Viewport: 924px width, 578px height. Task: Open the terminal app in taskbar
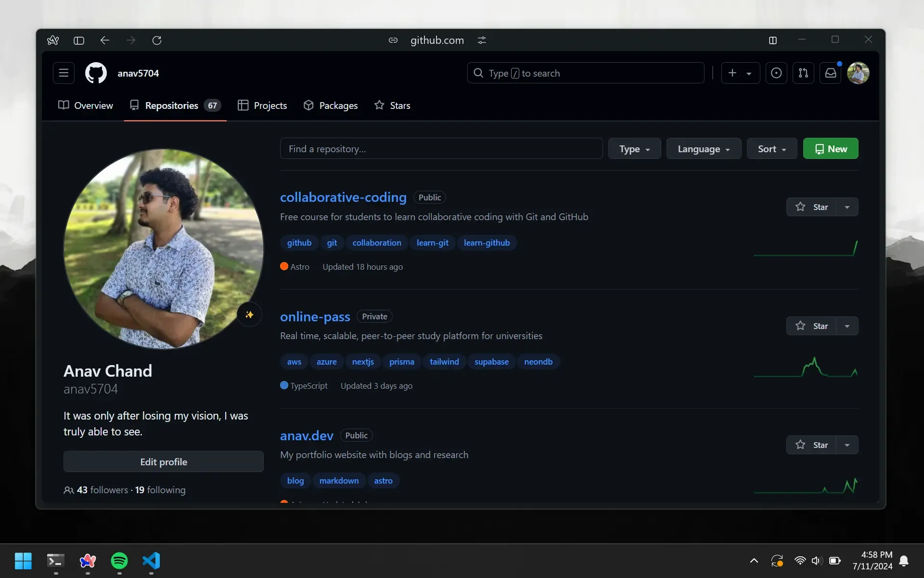[x=56, y=561]
